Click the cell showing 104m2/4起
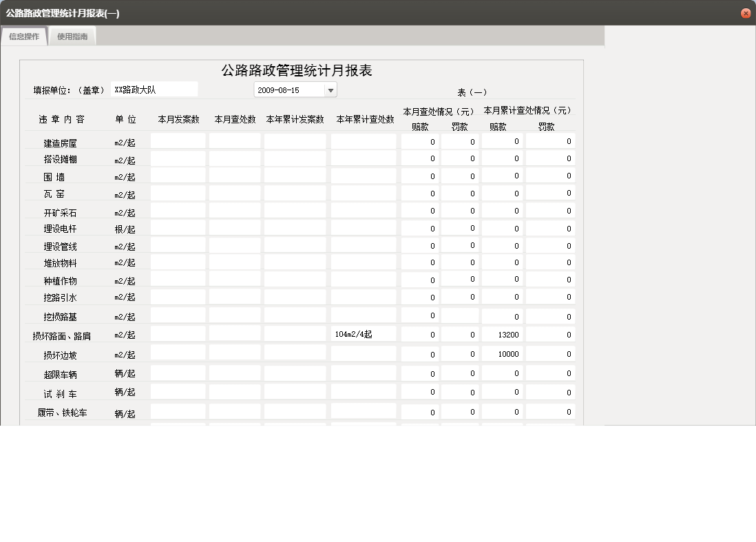The height and width of the screenshot is (542, 756). 364,333
